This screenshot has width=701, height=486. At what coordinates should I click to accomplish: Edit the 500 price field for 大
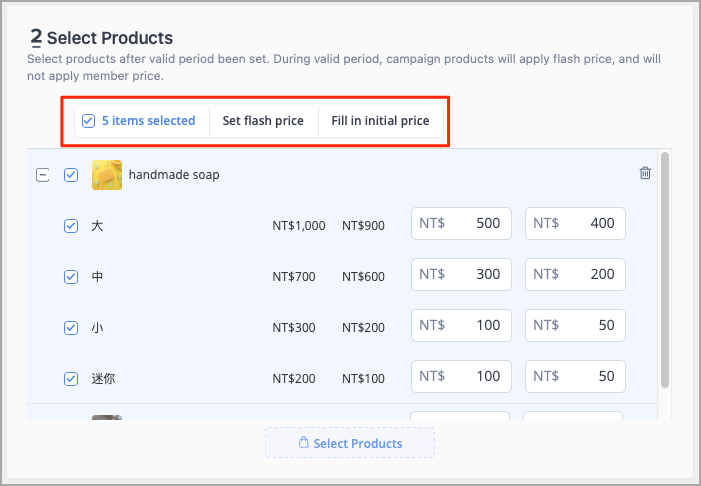(x=461, y=223)
